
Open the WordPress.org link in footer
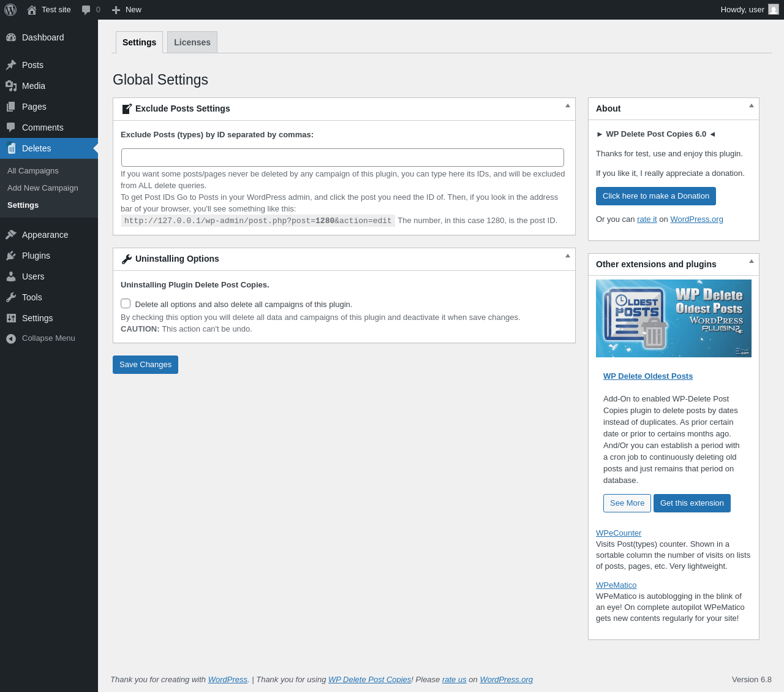pyautogui.click(x=506, y=680)
